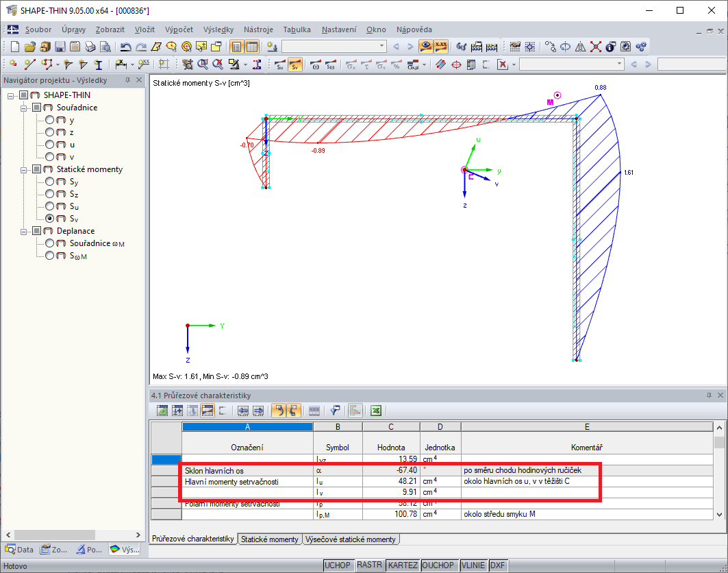The height and width of the screenshot is (573, 728).
Task: Insert an I-section with the profile icon
Action: point(98,64)
